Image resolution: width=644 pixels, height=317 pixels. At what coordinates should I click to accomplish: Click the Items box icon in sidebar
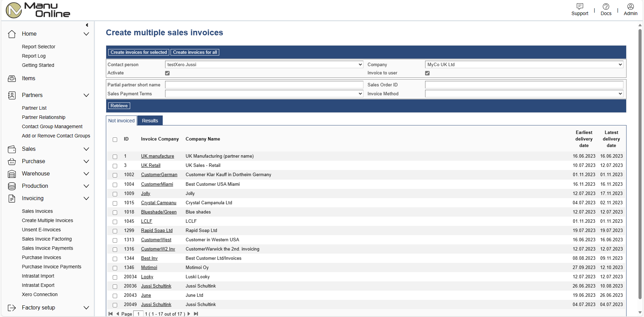tap(12, 78)
